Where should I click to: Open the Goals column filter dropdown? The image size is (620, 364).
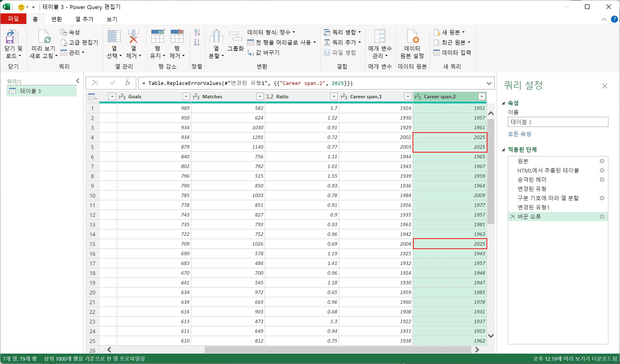[x=186, y=96]
